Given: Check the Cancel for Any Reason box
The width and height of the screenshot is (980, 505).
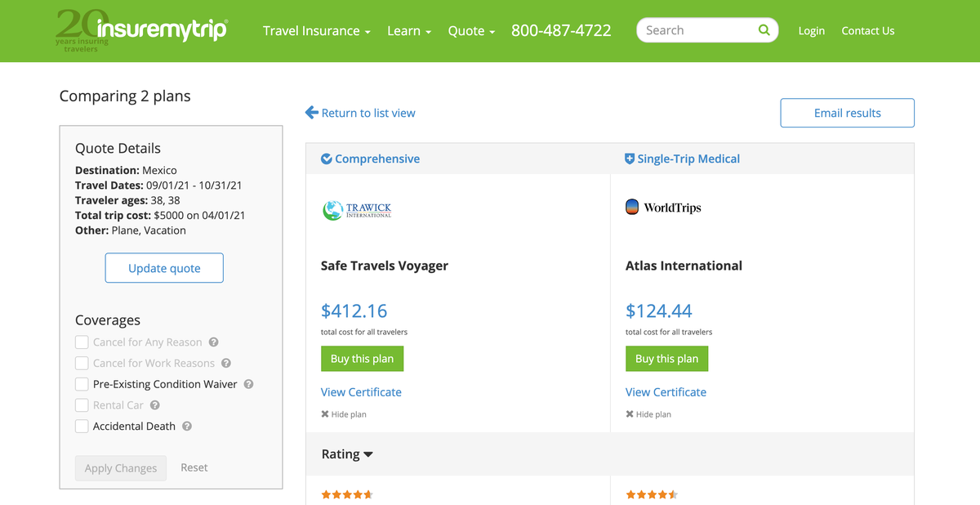Looking at the screenshot, I should 82,342.
